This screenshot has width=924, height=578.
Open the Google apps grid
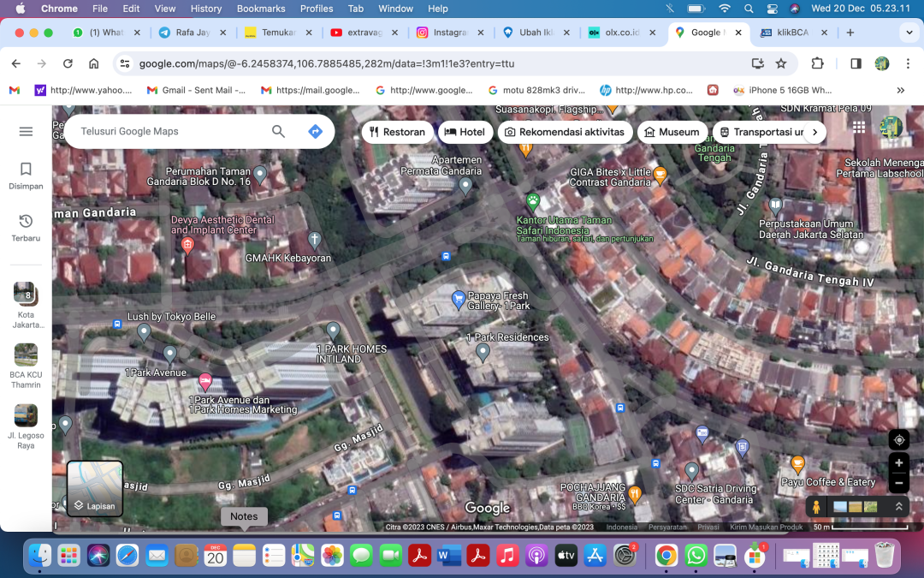[x=858, y=128]
